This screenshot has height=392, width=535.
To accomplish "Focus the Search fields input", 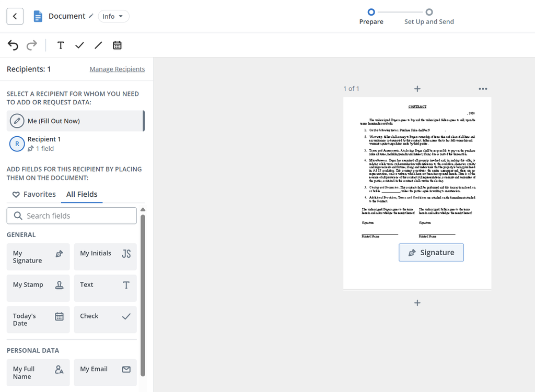I will point(72,216).
